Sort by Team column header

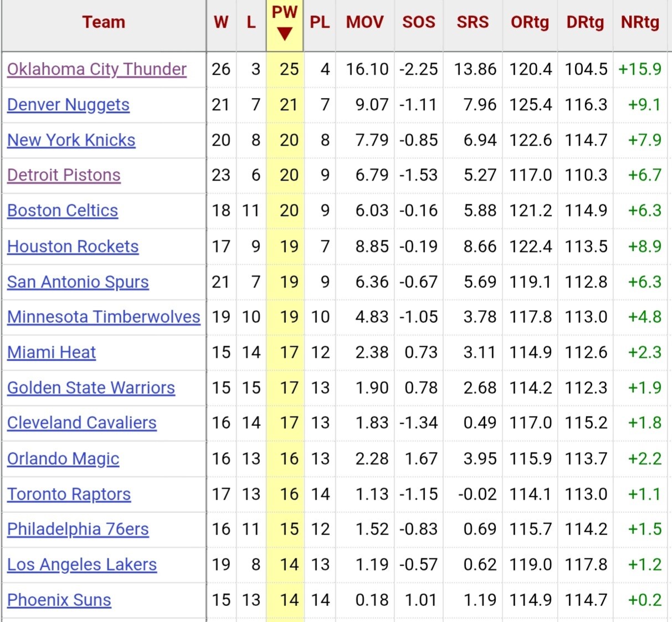tap(104, 22)
